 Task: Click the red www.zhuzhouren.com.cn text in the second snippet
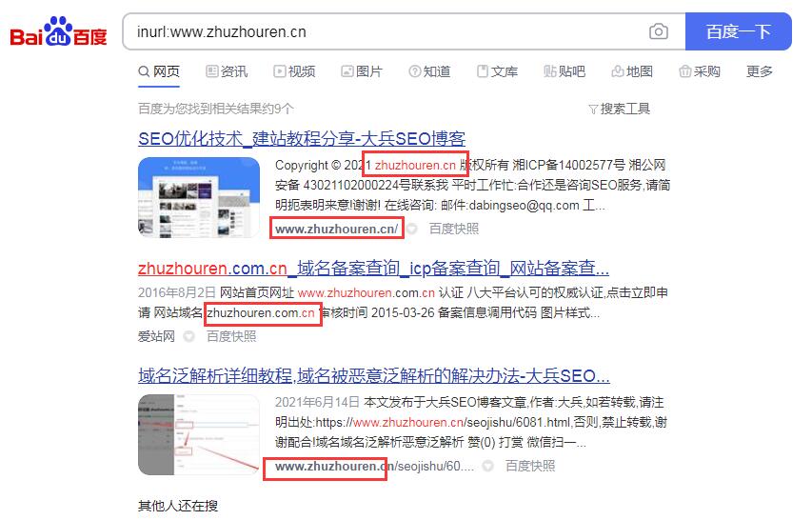point(366,292)
